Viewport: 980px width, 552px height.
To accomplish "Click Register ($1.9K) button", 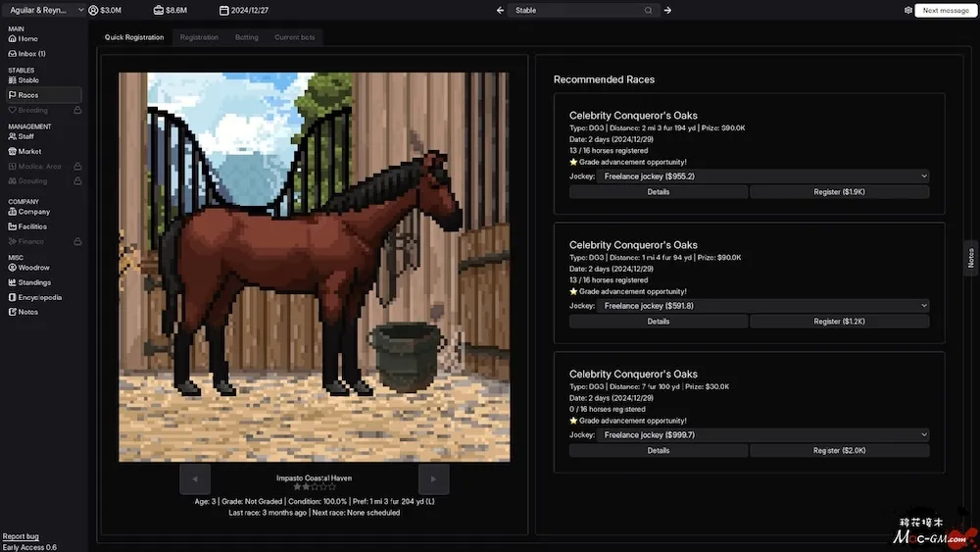I will coord(840,192).
